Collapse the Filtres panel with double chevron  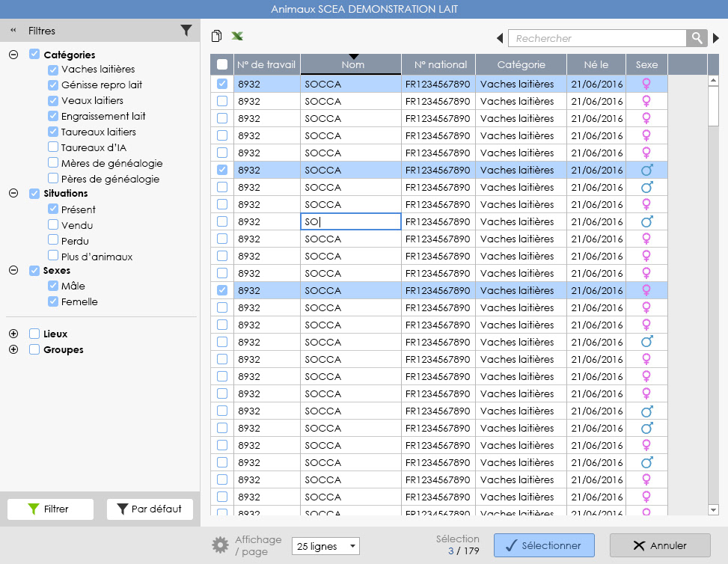13,31
